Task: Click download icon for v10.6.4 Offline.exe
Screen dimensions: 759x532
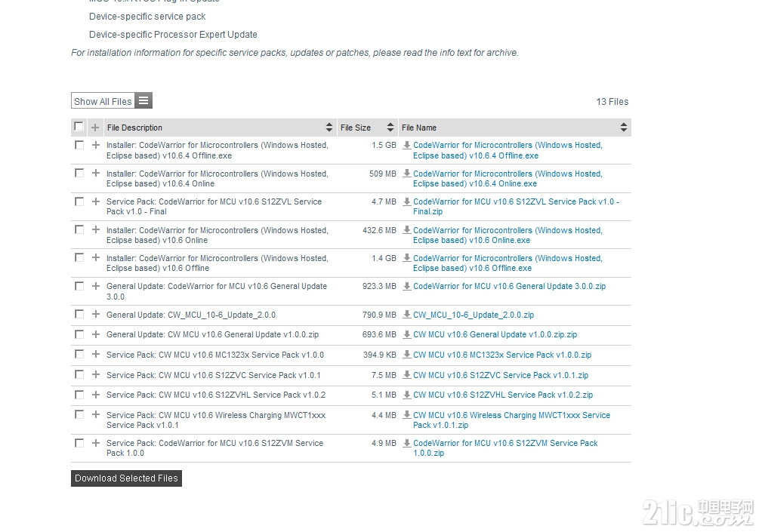Action: coord(407,145)
